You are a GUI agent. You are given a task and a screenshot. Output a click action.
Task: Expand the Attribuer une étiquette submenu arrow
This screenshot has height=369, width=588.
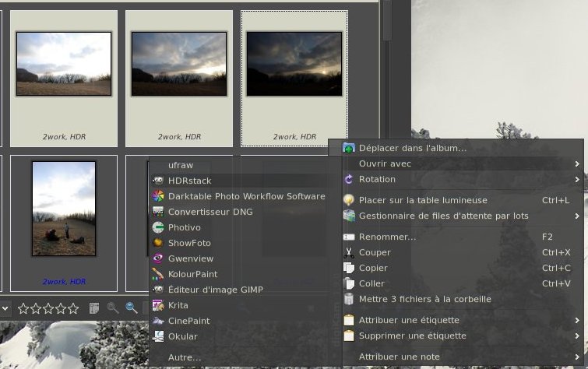tap(577, 320)
